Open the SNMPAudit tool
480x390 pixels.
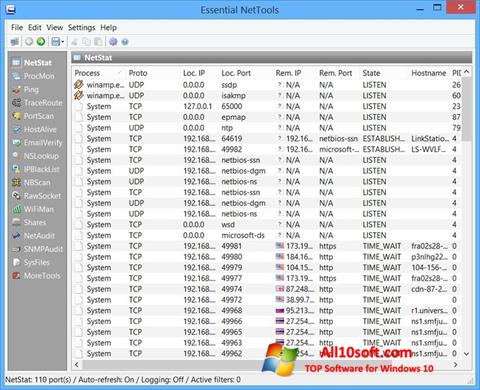[x=37, y=249]
